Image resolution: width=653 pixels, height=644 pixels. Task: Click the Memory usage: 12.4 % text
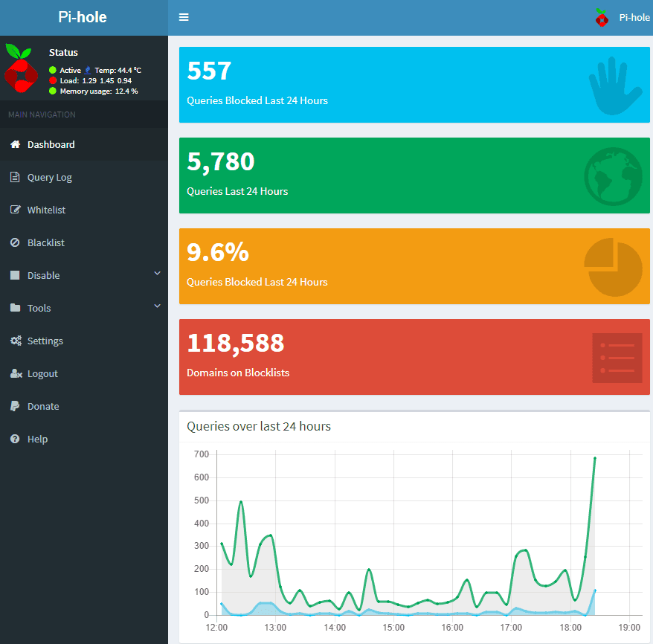tap(99, 91)
